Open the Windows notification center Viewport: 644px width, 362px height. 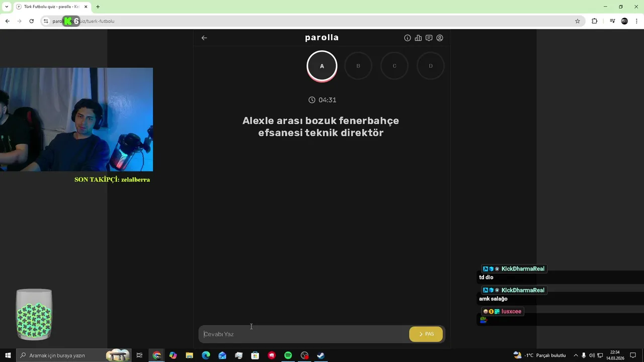click(x=633, y=355)
